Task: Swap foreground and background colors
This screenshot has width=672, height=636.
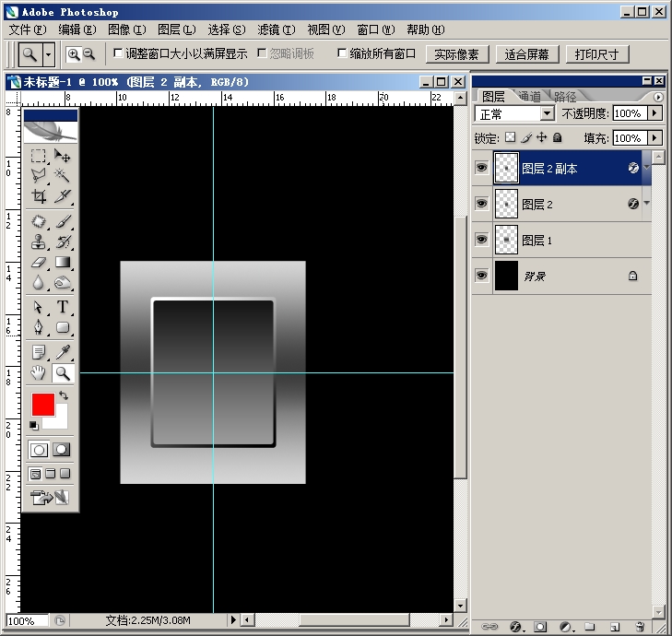Action: pyautogui.click(x=64, y=395)
